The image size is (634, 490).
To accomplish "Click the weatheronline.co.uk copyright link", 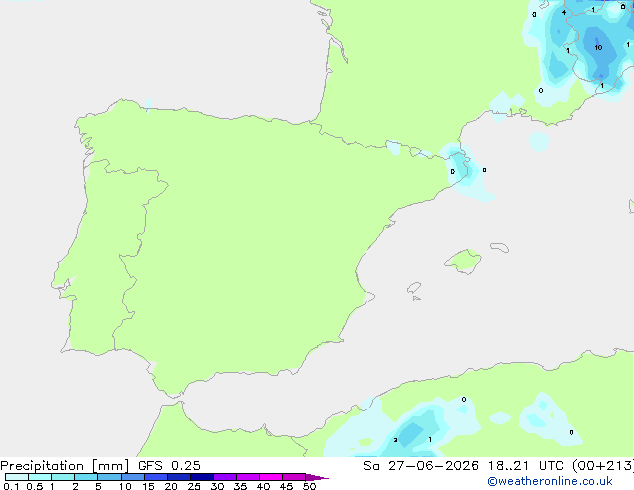I will 549,481.
